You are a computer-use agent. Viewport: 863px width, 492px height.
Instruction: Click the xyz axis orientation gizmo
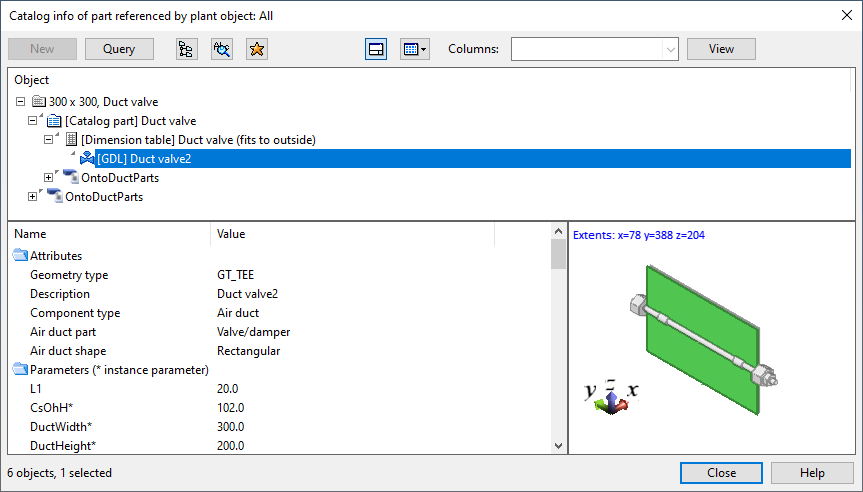tap(610, 396)
